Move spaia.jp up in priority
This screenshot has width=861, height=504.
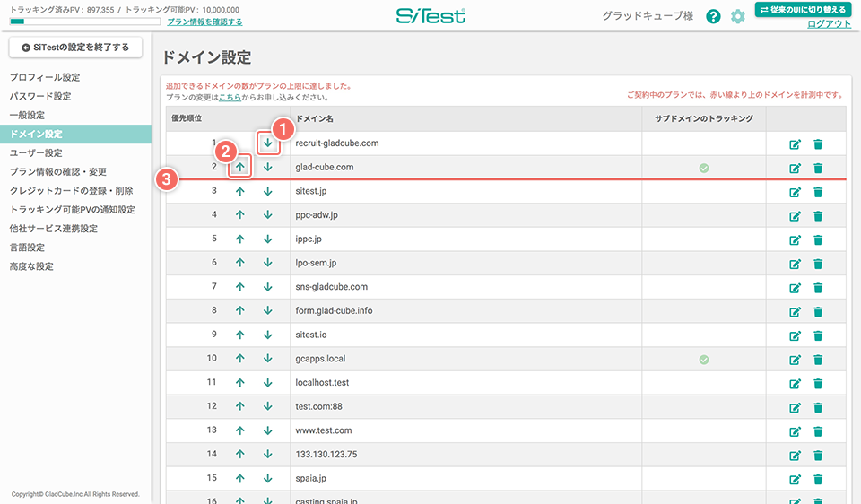click(x=240, y=478)
